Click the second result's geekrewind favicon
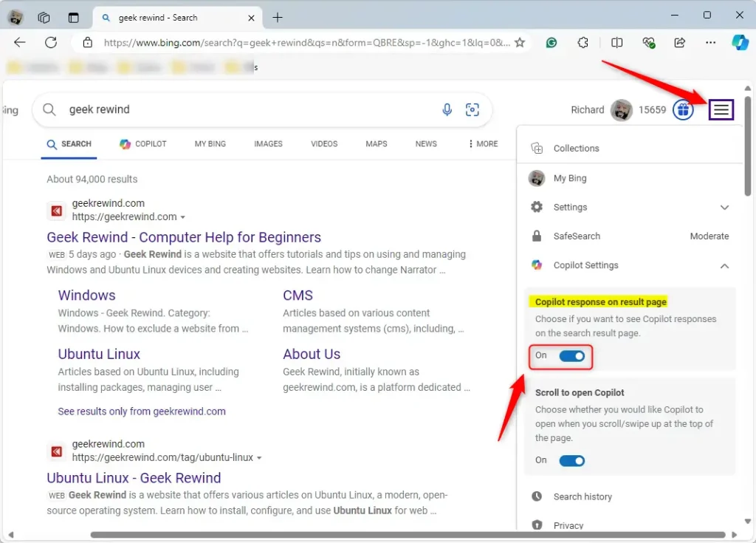 tap(57, 451)
